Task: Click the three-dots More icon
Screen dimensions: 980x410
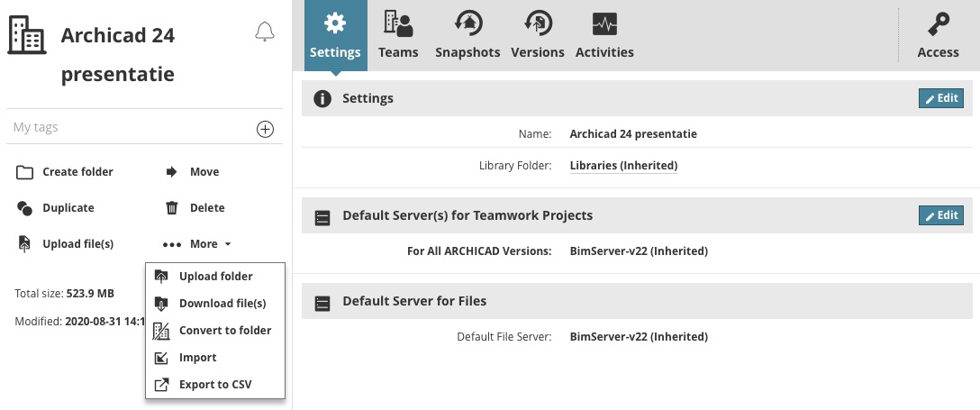Action: pos(172,244)
